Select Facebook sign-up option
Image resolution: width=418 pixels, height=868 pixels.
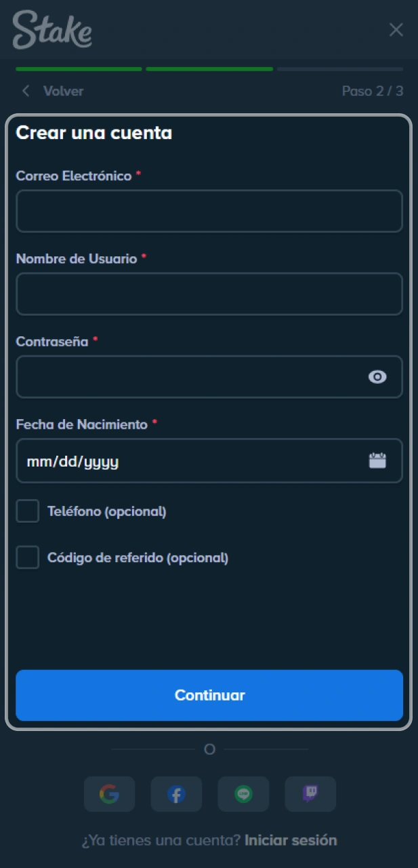[176, 794]
